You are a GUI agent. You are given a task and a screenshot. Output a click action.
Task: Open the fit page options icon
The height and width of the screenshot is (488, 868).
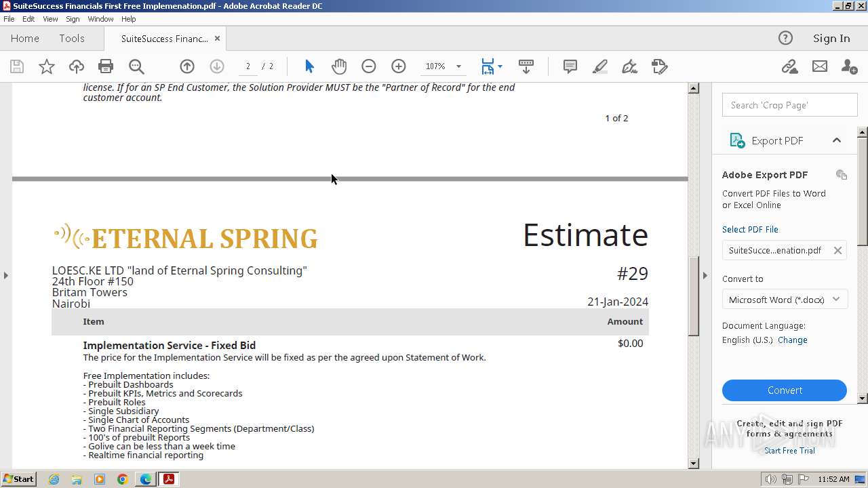(x=492, y=66)
